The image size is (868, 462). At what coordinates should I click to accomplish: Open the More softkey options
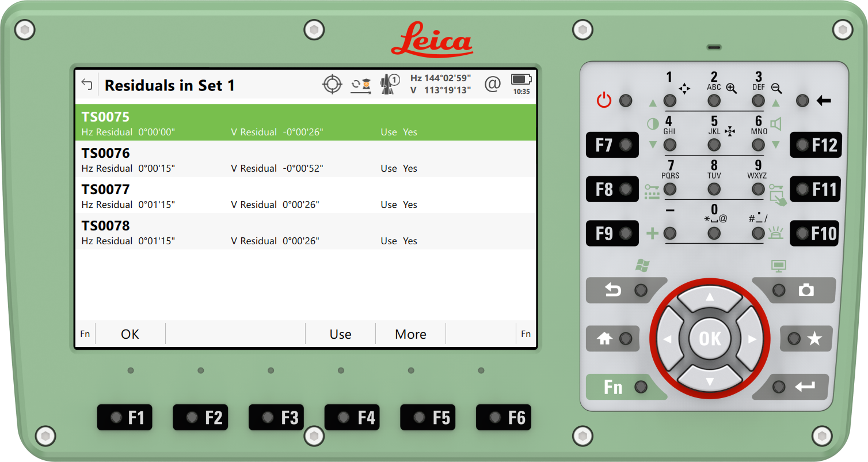[x=410, y=334]
